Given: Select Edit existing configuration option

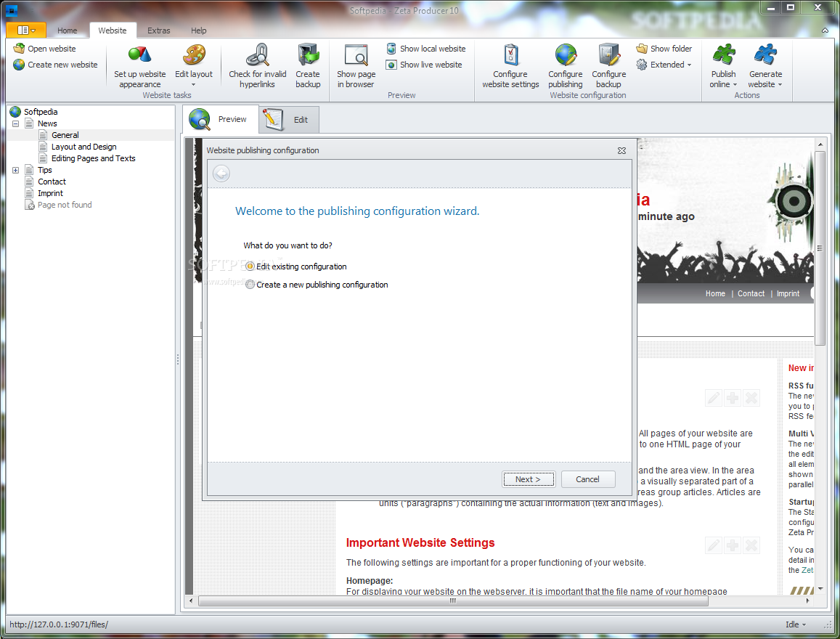Looking at the screenshot, I should coord(296,266).
